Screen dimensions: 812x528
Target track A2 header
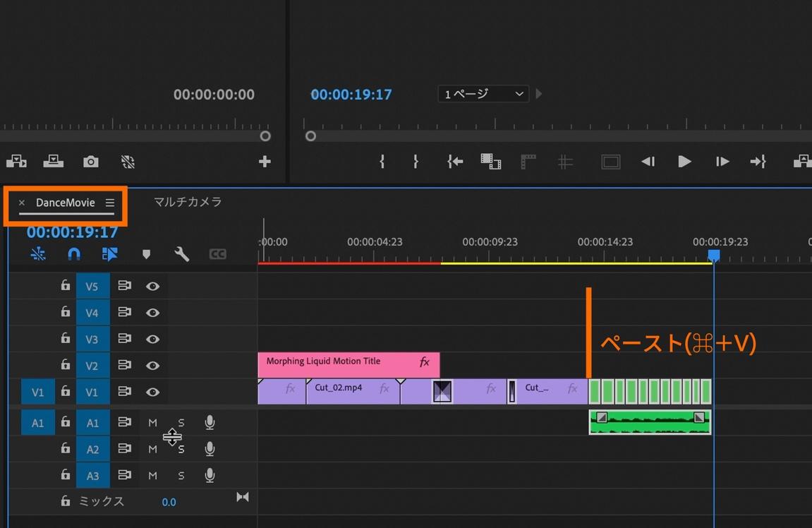[92, 449]
